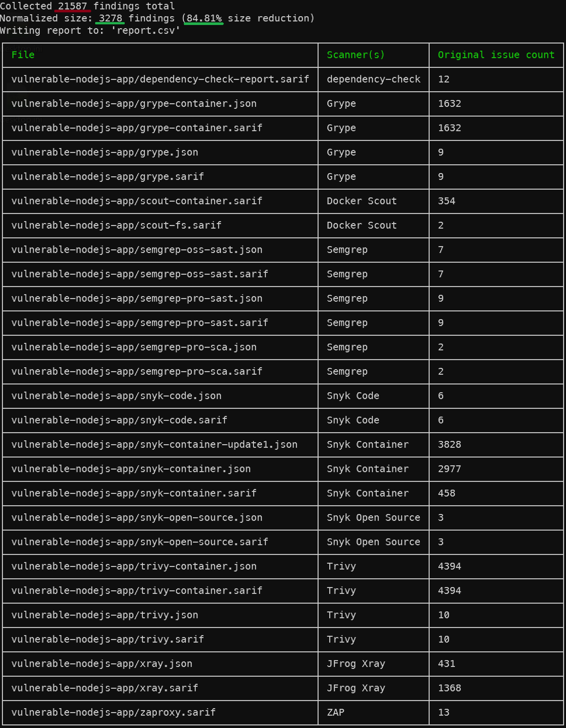566x728 pixels.
Task: Click the 84.81% size reduction value
Action: pyautogui.click(x=204, y=18)
